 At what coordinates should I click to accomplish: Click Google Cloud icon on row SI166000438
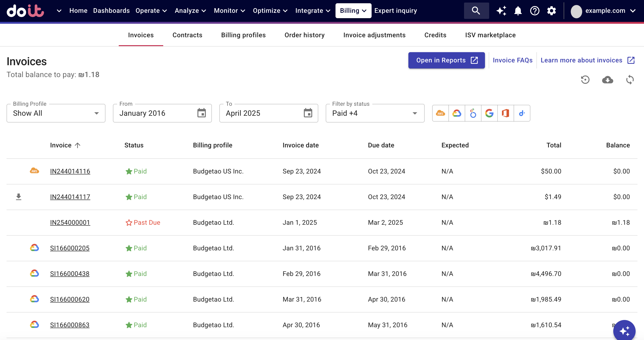coord(34,273)
